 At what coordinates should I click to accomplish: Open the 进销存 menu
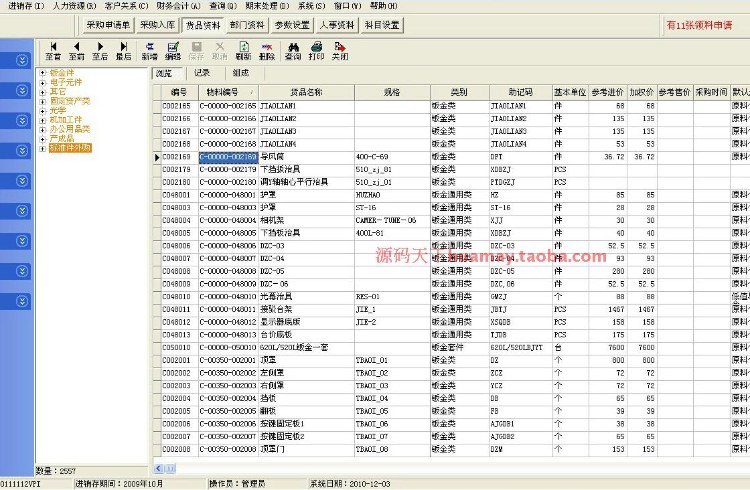pos(26,6)
